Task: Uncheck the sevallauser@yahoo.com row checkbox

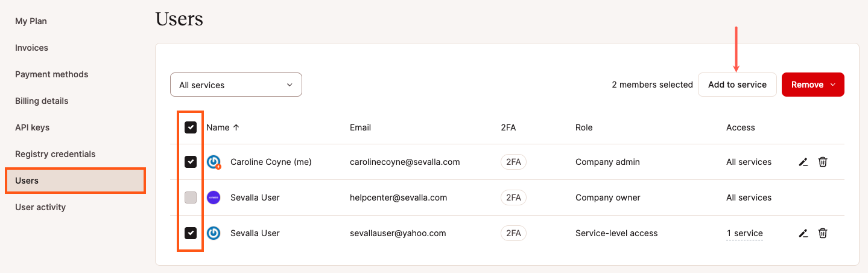Action: tap(191, 233)
